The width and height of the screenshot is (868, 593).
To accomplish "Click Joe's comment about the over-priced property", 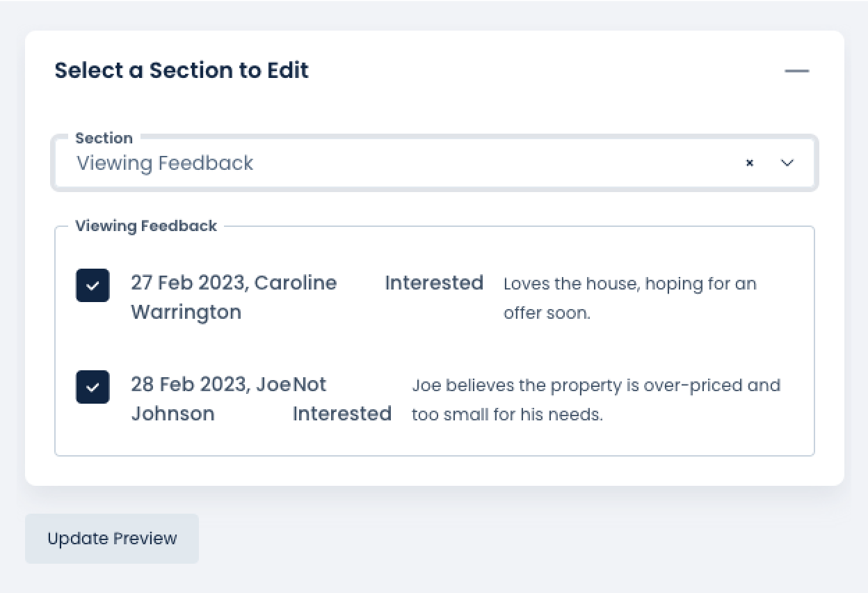I will pyautogui.click(x=596, y=400).
